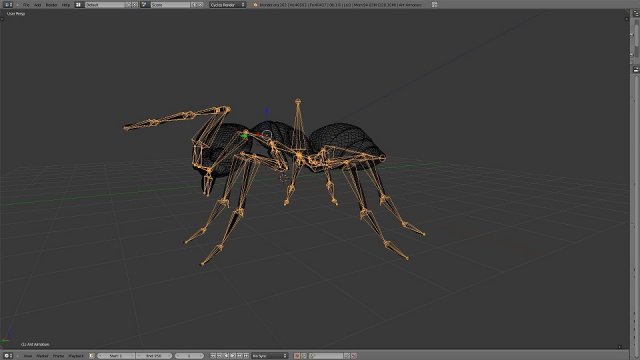Open the Add menu
The width and height of the screenshot is (640, 360).
pos(38,5)
